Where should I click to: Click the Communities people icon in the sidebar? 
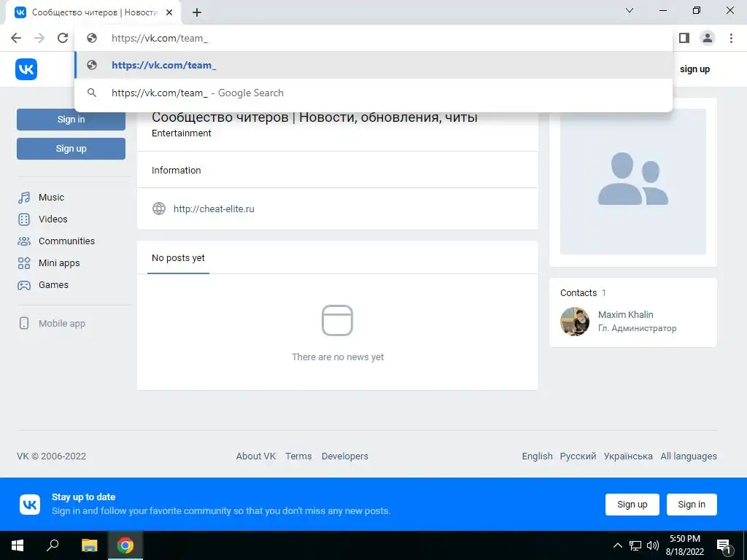click(x=24, y=241)
